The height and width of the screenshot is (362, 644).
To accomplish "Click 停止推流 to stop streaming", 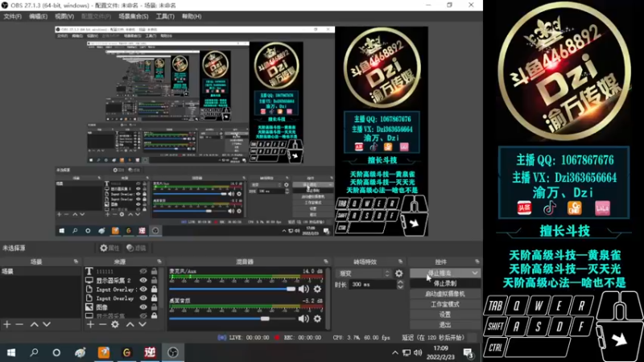I will pos(440,273).
